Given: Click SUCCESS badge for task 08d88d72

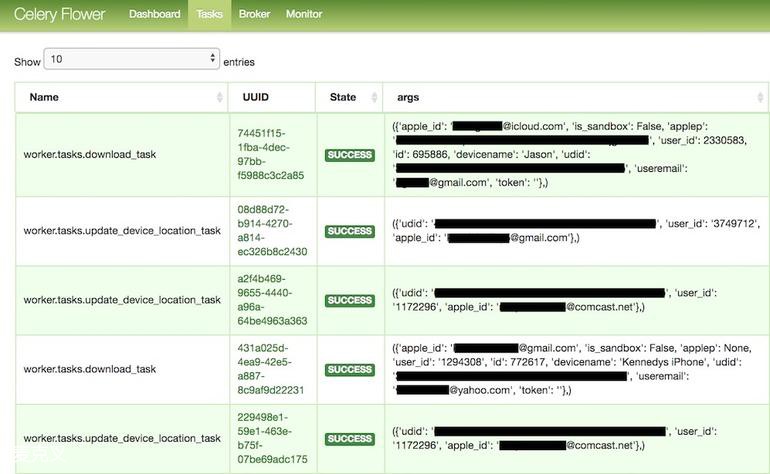Looking at the screenshot, I should [350, 231].
